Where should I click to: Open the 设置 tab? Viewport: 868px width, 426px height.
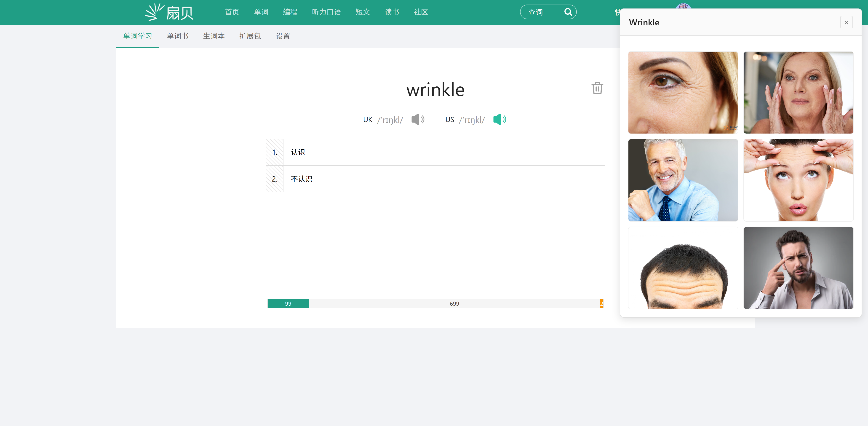click(x=282, y=36)
